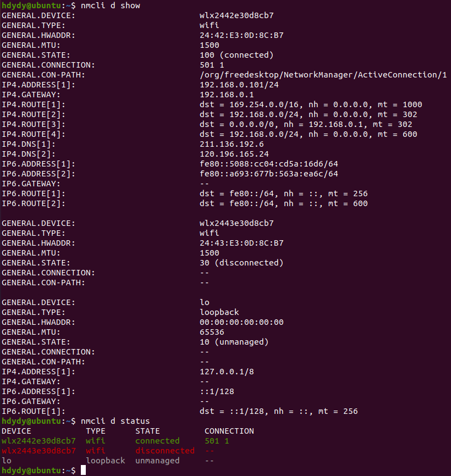Click the IPv6 address fe80::5088:cc04:cd5a:16d6/64
This screenshot has height=476, width=451.
point(269,164)
